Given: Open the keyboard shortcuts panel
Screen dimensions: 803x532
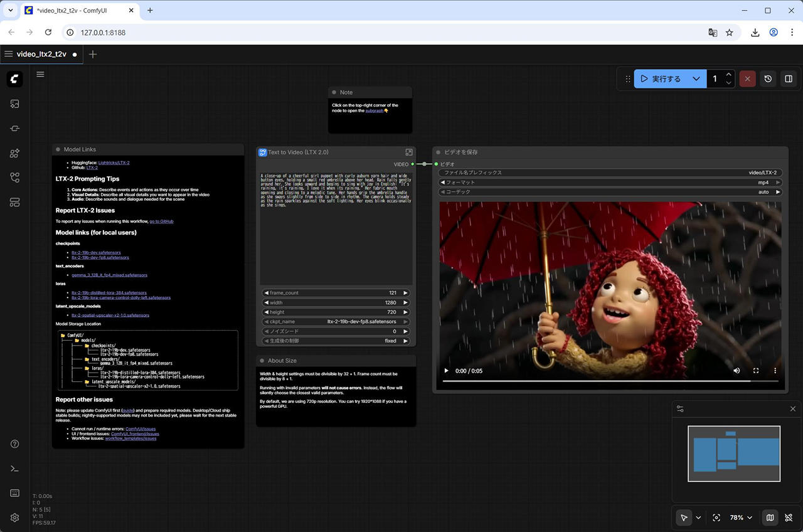Looking at the screenshot, I should click(x=15, y=493).
